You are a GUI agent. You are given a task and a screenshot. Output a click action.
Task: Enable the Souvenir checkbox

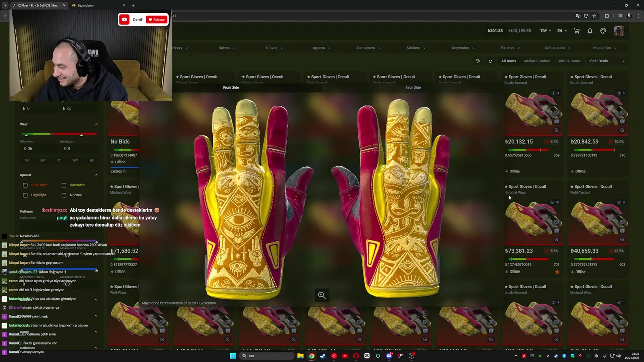point(64,185)
